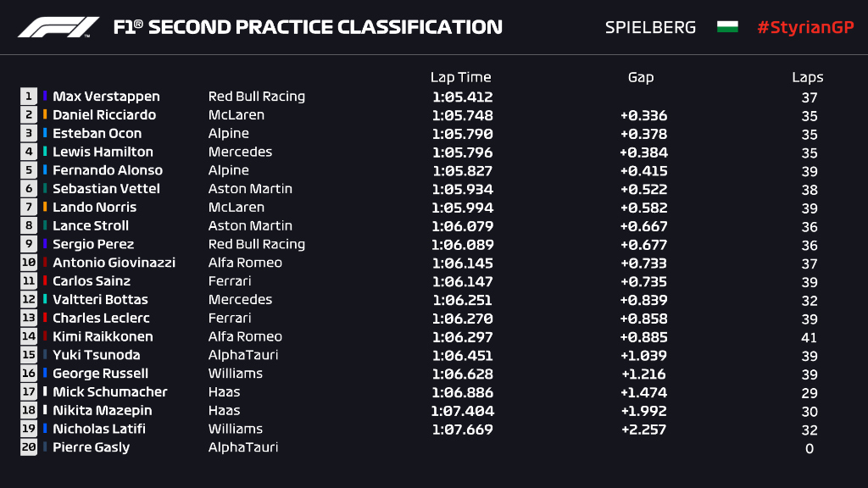Click Kimi Raikkonen's 41 laps value

coord(809,336)
